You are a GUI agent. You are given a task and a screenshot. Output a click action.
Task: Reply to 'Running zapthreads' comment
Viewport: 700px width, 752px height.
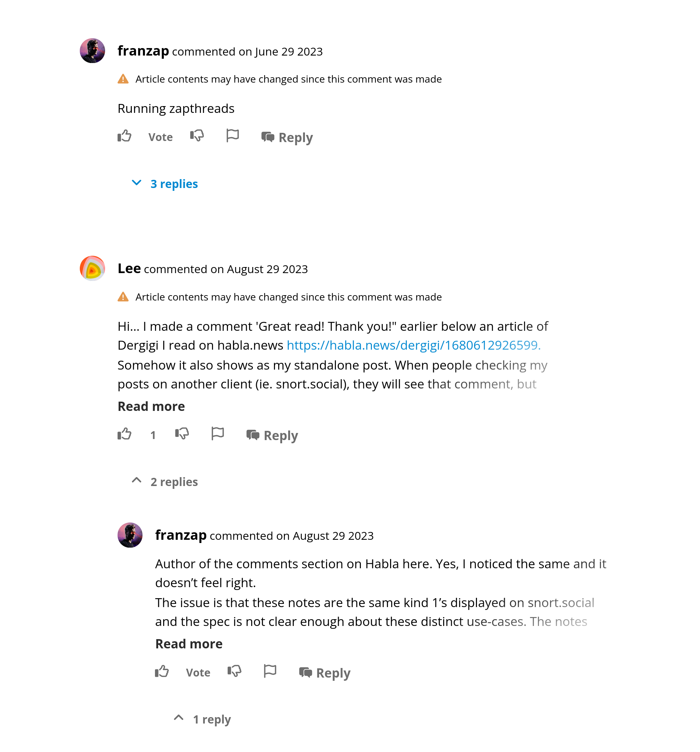pyautogui.click(x=287, y=137)
